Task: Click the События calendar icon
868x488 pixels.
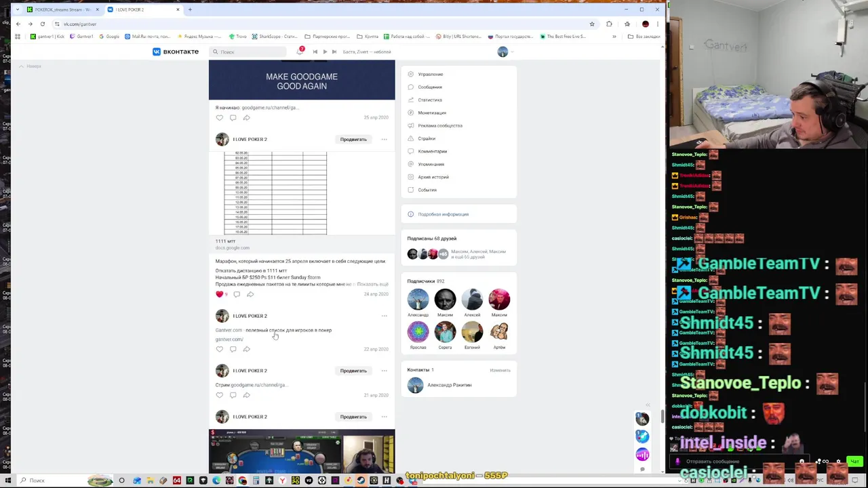Action: [411, 190]
